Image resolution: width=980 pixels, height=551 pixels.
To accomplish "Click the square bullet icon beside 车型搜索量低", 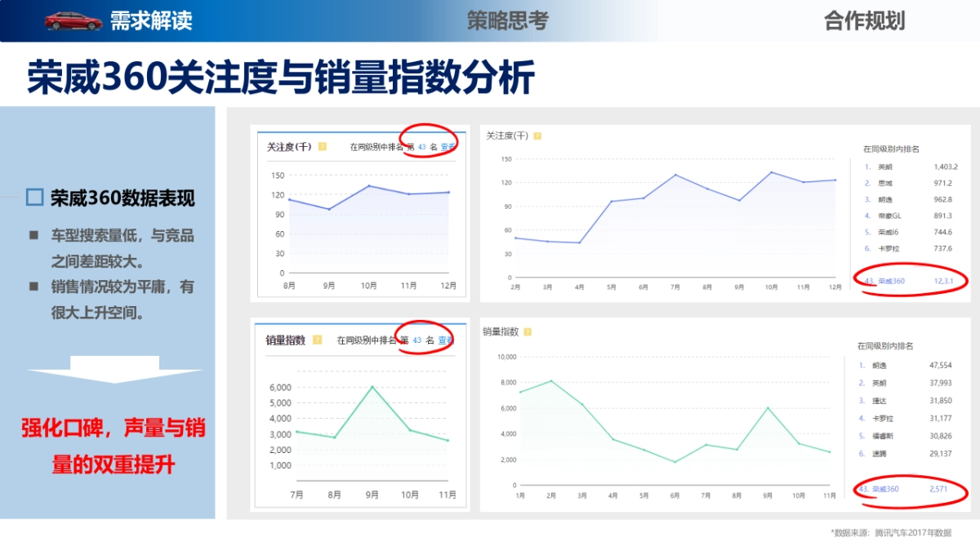I will coord(33,233).
